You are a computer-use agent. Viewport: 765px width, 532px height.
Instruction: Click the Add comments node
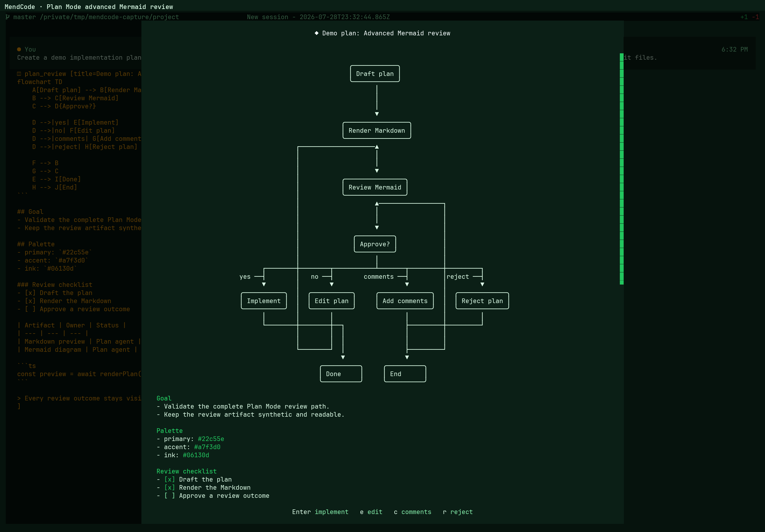[405, 301]
